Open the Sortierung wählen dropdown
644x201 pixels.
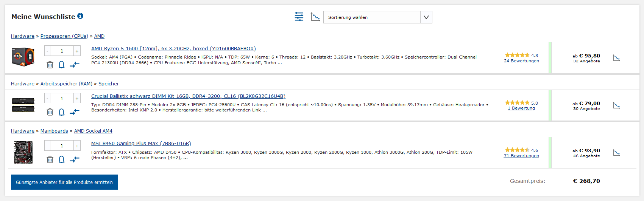tap(377, 17)
